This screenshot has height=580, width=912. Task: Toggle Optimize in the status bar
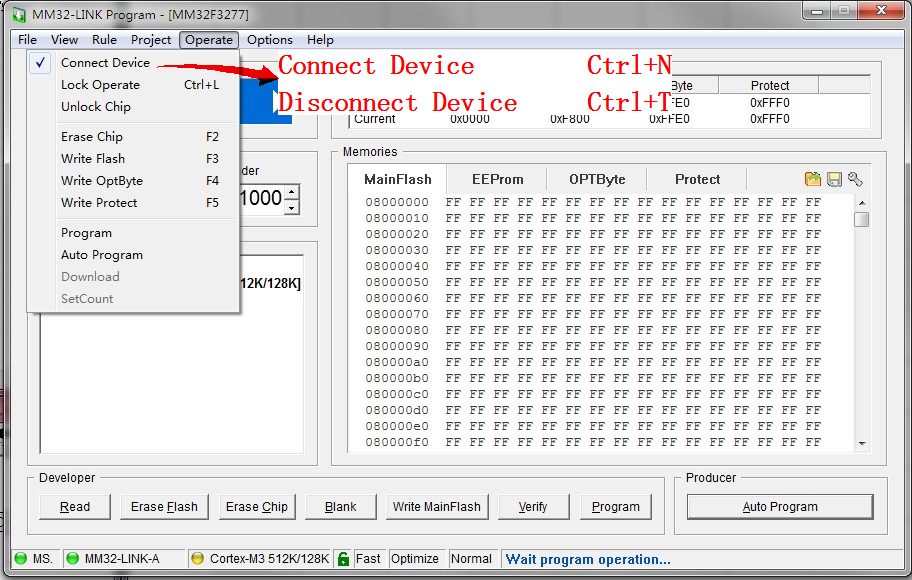416,559
